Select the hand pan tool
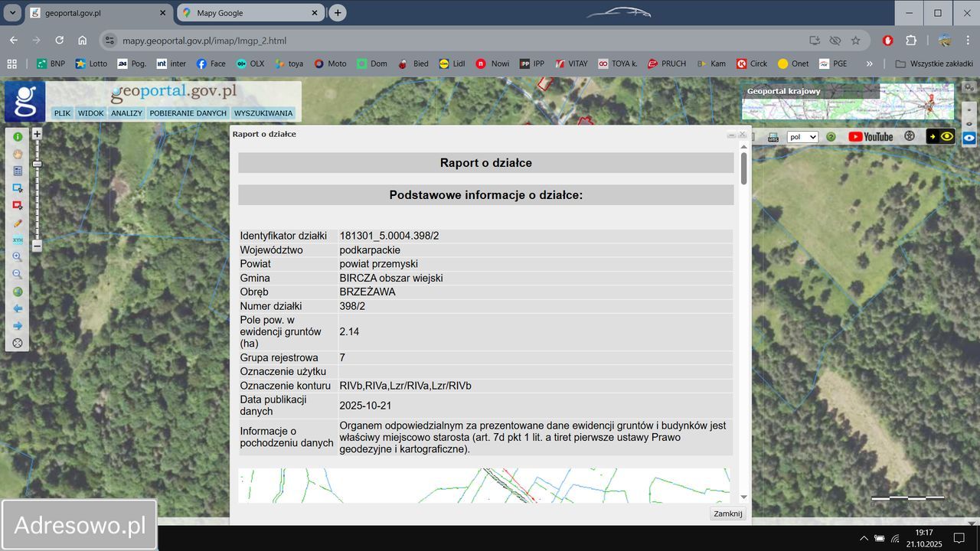 pos(18,154)
